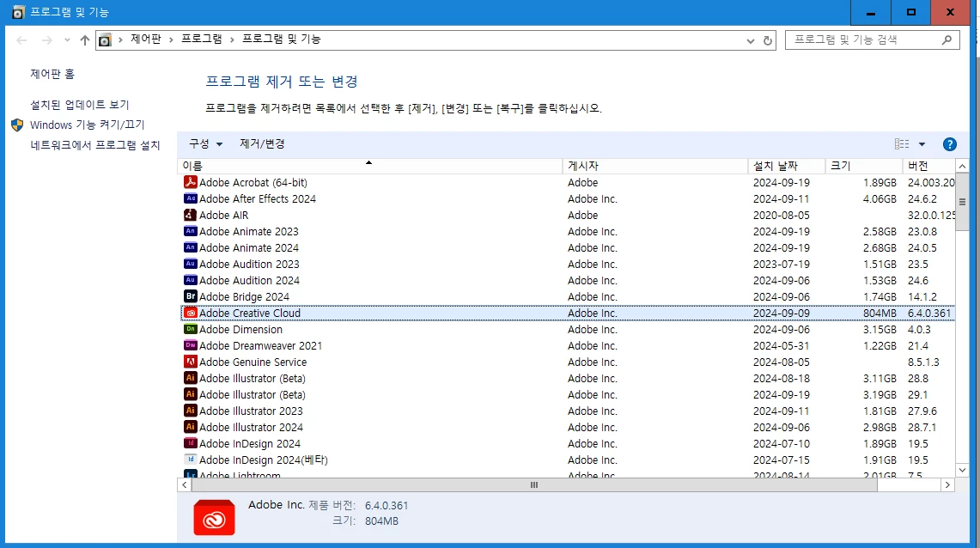Click the Adobe Illustrator (Beta) 28.8 icon
980x548 pixels.
click(x=191, y=378)
